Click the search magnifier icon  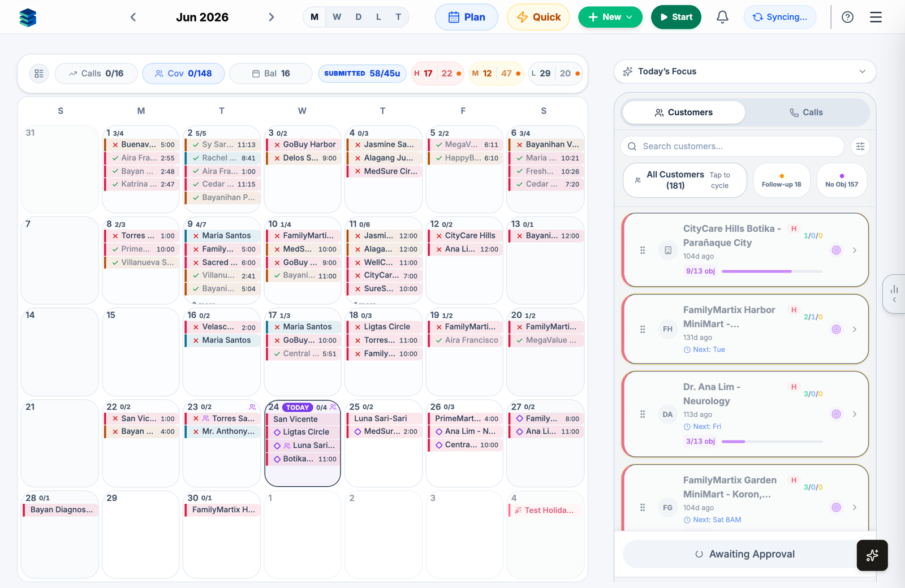click(x=632, y=146)
